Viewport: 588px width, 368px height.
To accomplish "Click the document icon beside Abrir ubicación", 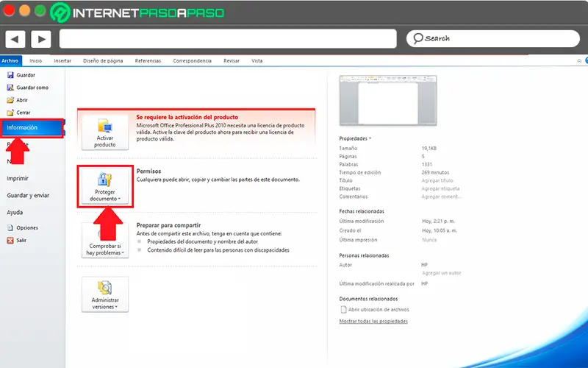I will (343, 310).
